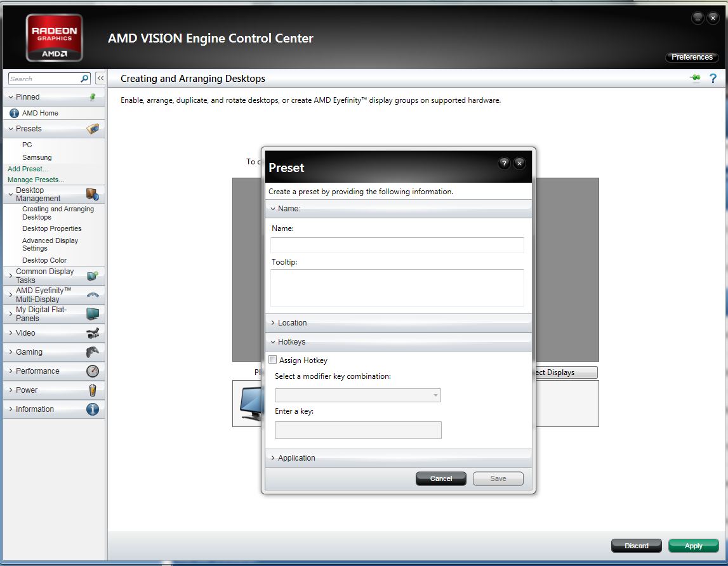Collapse sidebar with double-arrow button

tap(100, 78)
